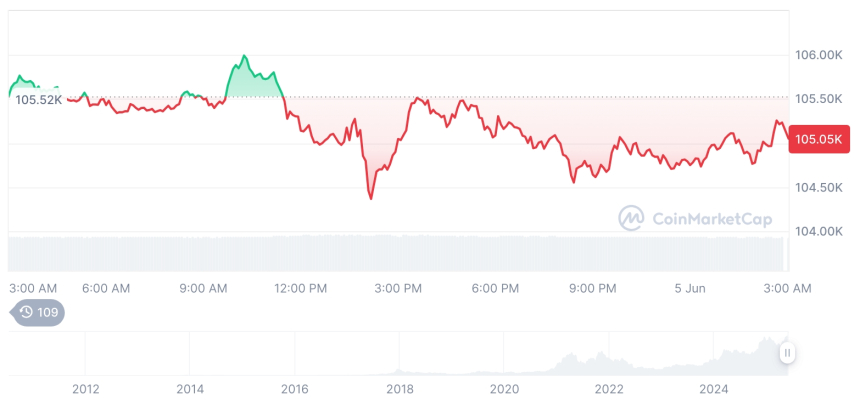Click the 109 count next to the clock
Image resolution: width=860 pixels, height=401 pixels.
(x=48, y=313)
